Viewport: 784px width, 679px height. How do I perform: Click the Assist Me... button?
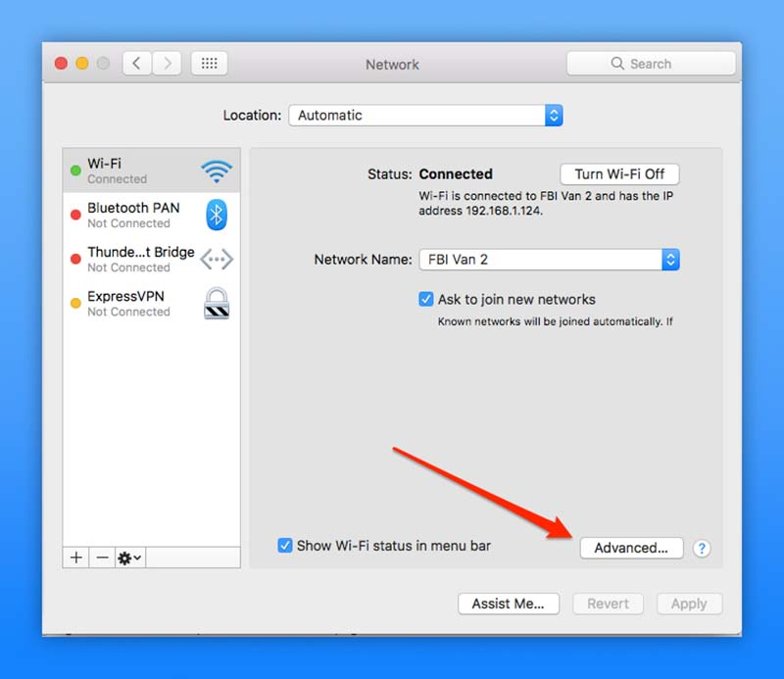click(x=508, y=604)
